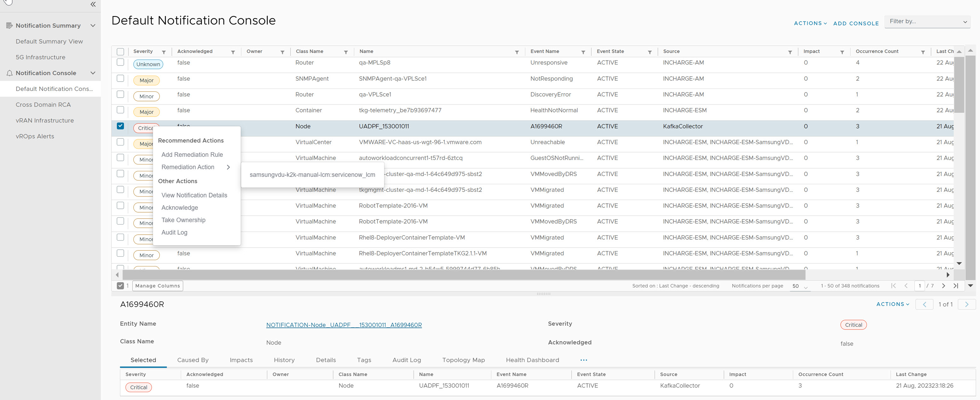Select the qa-VPLSce1 DiscoveryError row checkbox

click(121, 94)
